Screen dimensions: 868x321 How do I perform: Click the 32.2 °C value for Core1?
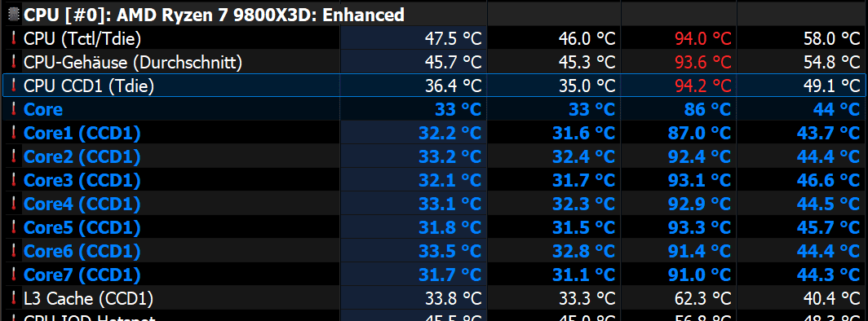[450, 133]
